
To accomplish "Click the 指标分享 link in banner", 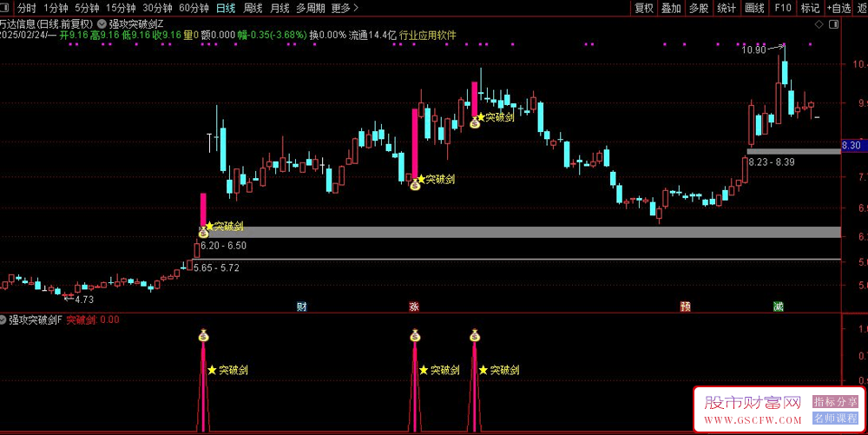I will tap(835, 401).
